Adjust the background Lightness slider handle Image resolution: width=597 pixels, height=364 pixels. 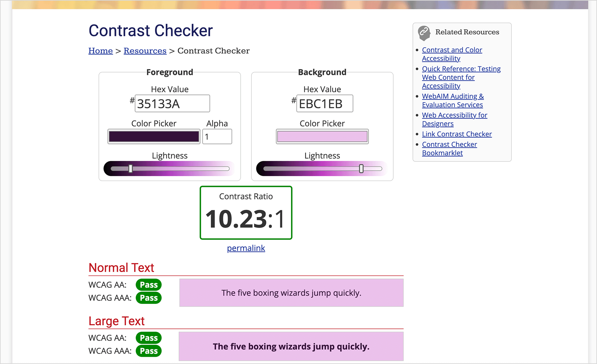tap(362, 168)
